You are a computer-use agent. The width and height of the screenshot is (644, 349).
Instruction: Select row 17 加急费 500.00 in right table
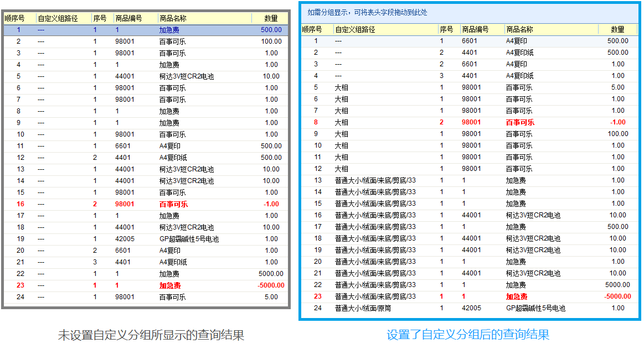coord(470,226)
